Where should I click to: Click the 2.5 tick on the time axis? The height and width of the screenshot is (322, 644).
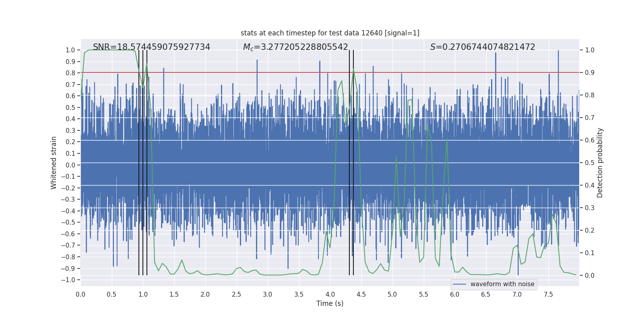click(x=236, y=295)
